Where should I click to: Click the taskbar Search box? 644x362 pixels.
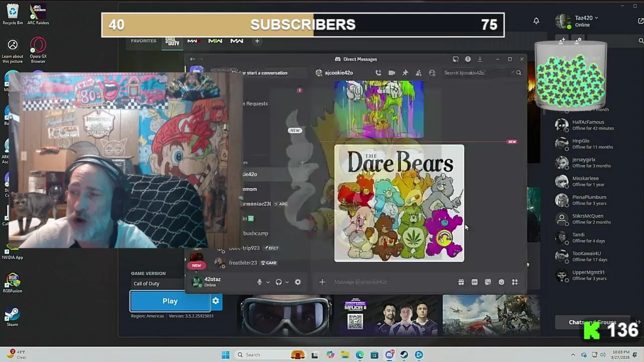tap(271, 355)
